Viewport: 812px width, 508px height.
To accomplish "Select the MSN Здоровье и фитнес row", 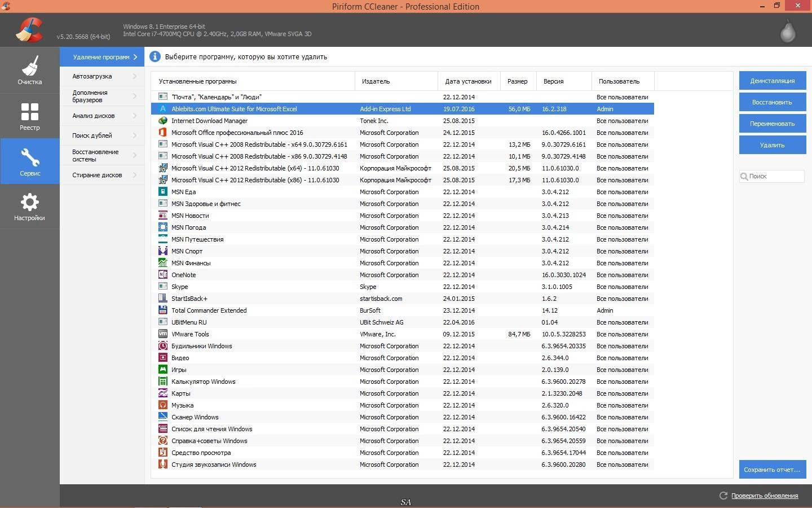I will (x=403, y=204).
